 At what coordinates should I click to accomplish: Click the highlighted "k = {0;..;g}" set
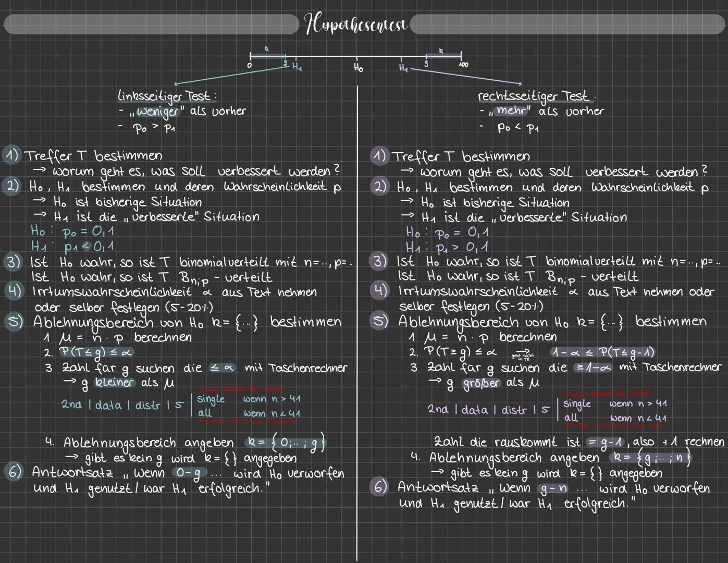click(286, 443)
